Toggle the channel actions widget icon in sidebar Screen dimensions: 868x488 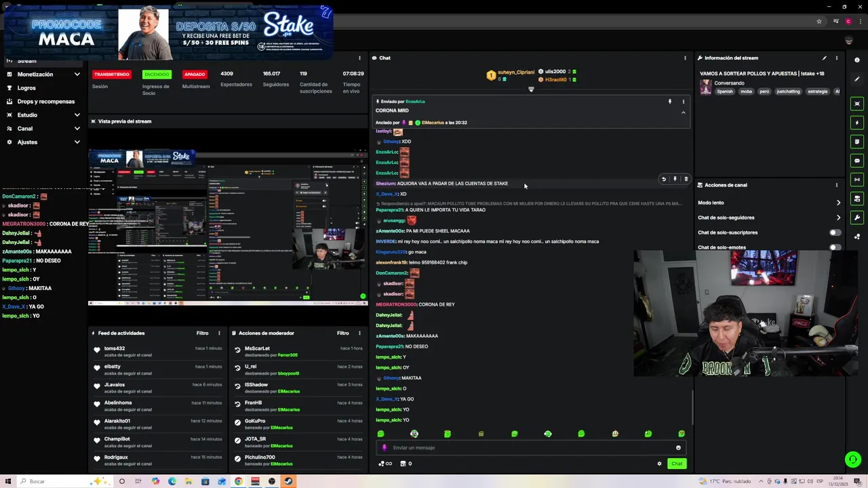(857, 199)
